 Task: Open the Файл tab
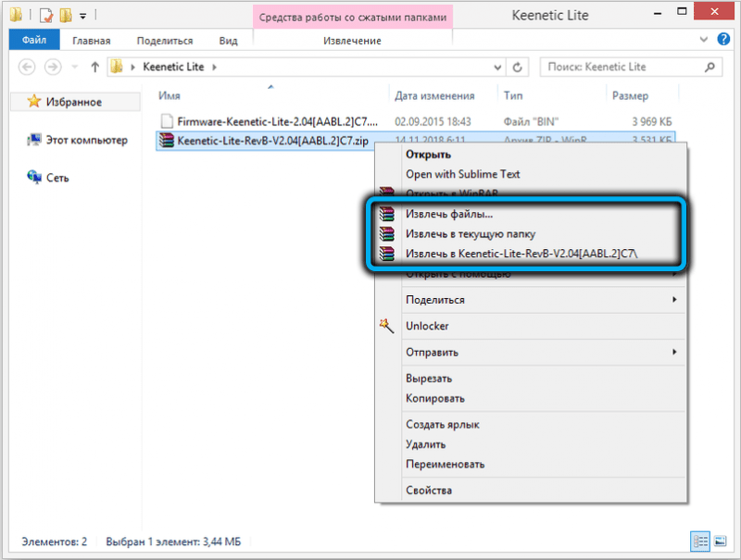(34, 40)
